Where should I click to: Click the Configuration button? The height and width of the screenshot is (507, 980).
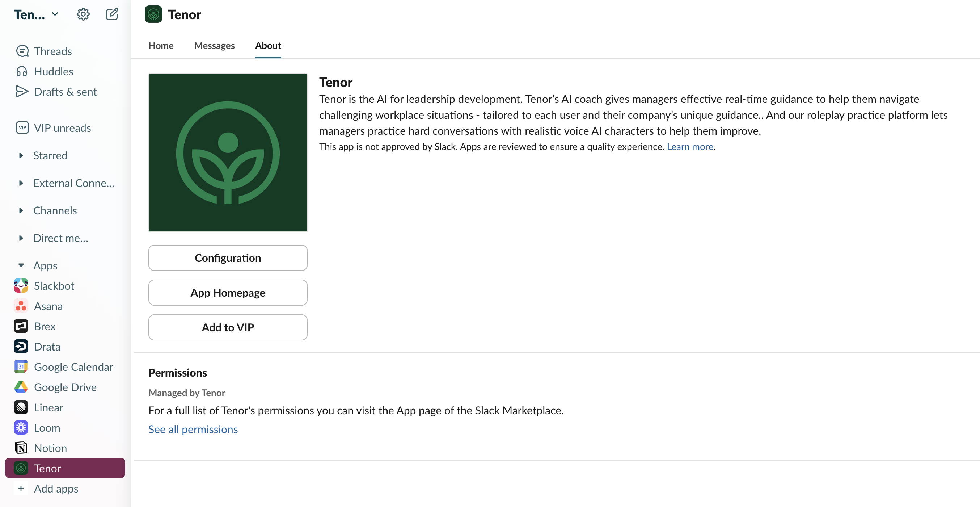point(228,258)
